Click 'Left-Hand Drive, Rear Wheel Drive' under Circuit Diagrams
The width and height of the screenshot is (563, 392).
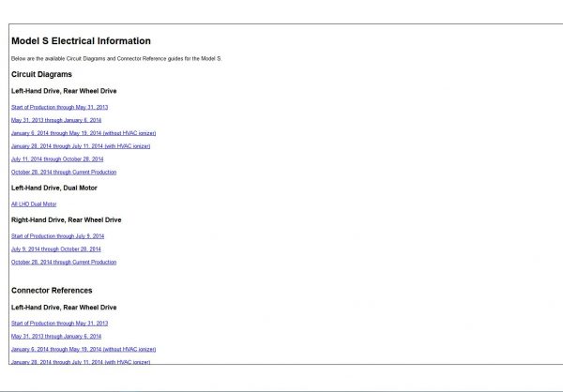point(64,91)
